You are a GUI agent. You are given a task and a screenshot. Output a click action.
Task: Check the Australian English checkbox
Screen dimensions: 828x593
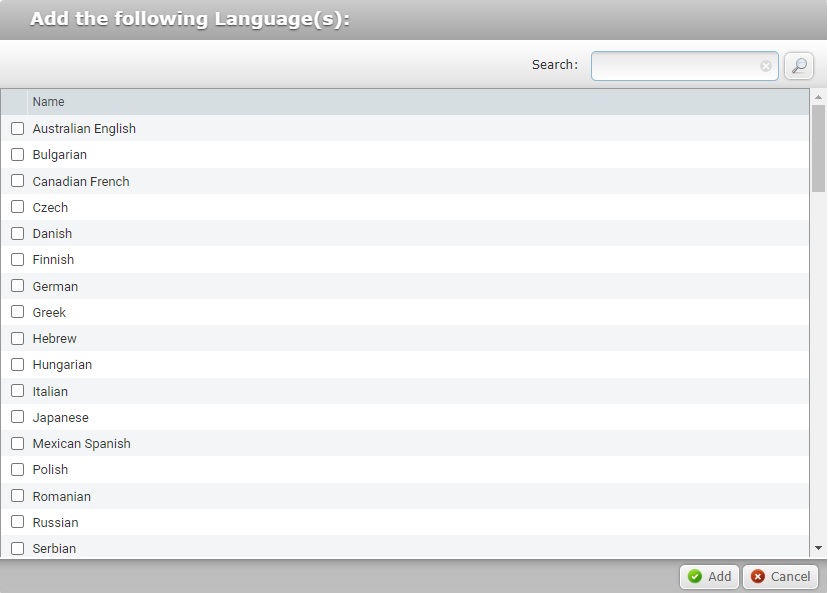click(x=17, y=128)
